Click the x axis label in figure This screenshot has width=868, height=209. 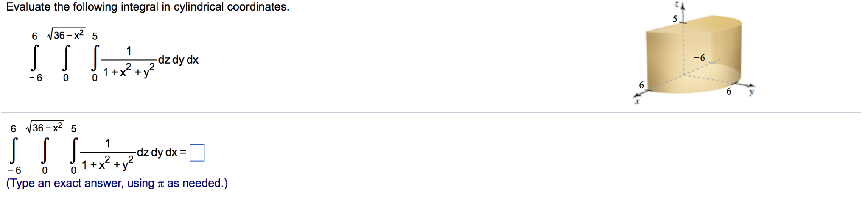[x=637, y=102]
